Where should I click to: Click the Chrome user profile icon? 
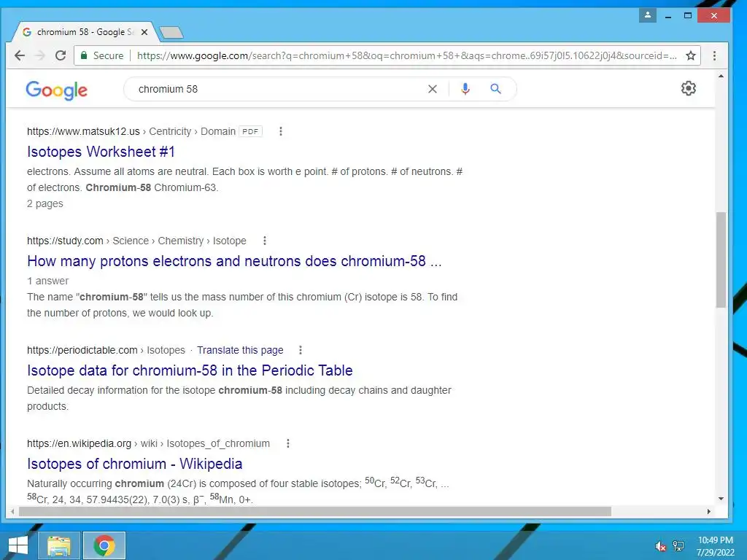[648, 15]
